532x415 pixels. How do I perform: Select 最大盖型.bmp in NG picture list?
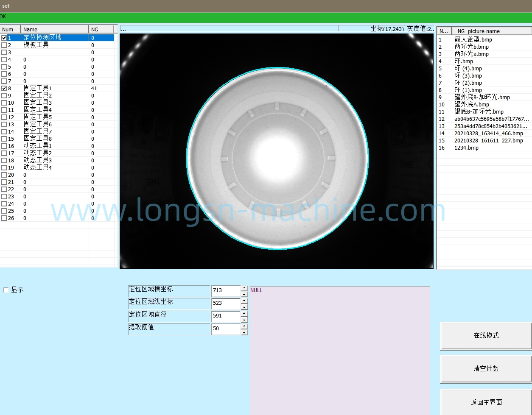point(473,39)
